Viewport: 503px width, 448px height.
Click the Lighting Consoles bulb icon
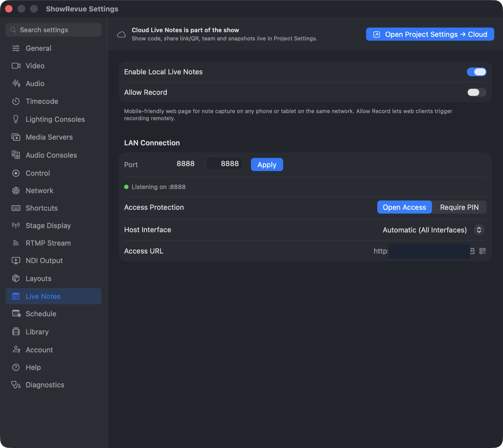[16, 119]
